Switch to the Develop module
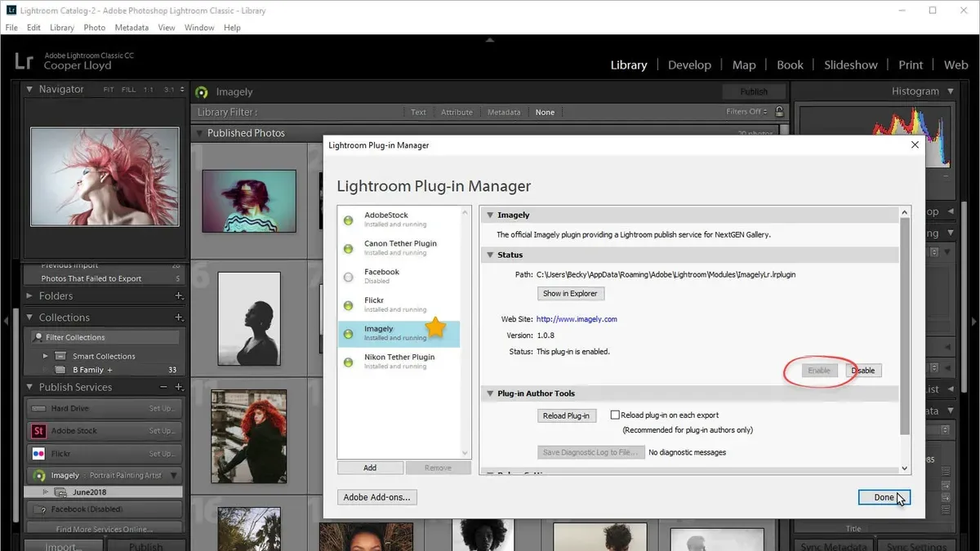 689,64
